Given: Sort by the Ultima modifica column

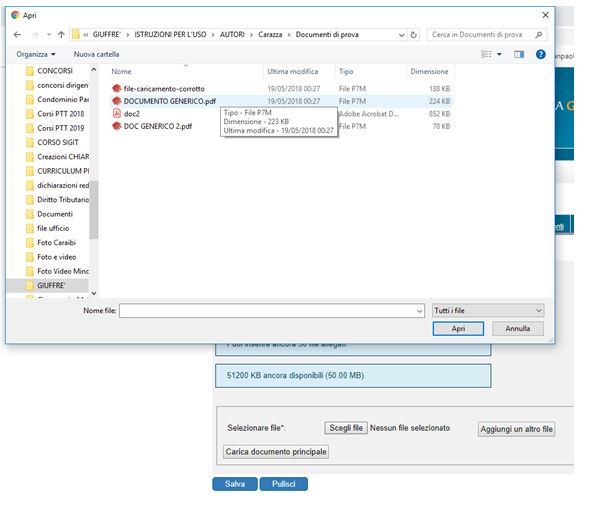Looking at the screenshot, I should point(292,72).
